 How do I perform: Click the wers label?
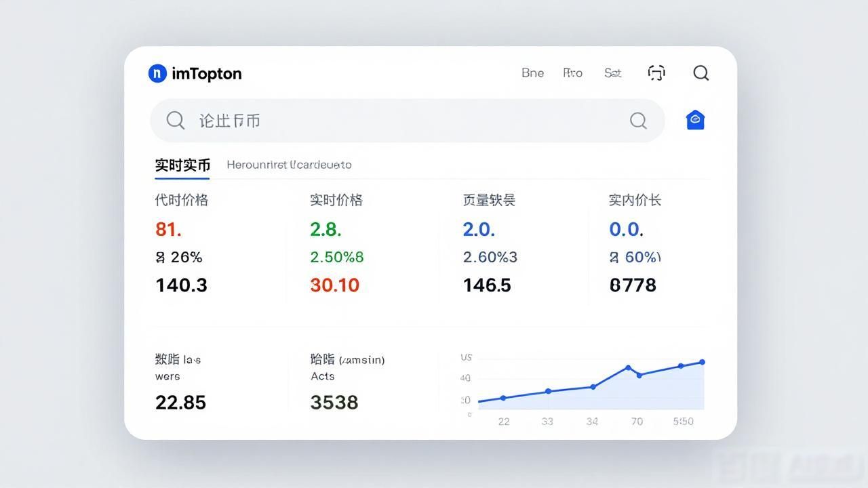(x=167, y=376)
